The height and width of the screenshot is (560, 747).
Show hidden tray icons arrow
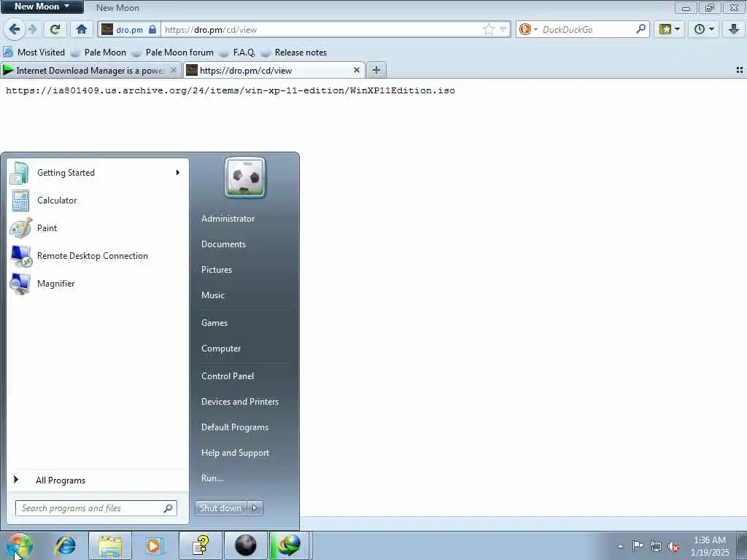[x=620, y=546]
